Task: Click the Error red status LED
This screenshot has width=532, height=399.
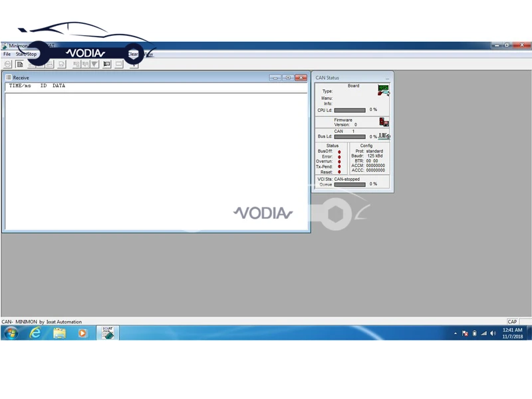Action: click(x=339, y=157)
